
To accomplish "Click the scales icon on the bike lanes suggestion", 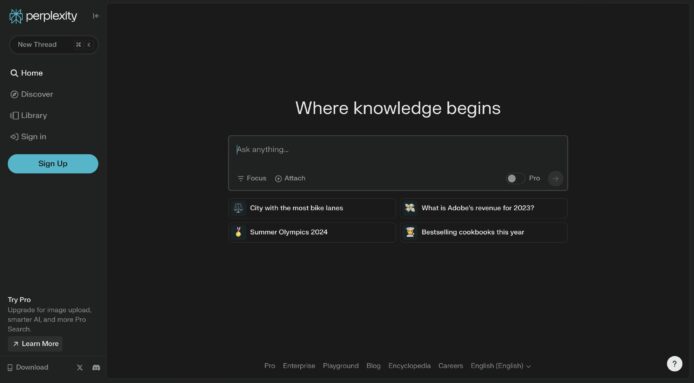I will pos(238,208).
